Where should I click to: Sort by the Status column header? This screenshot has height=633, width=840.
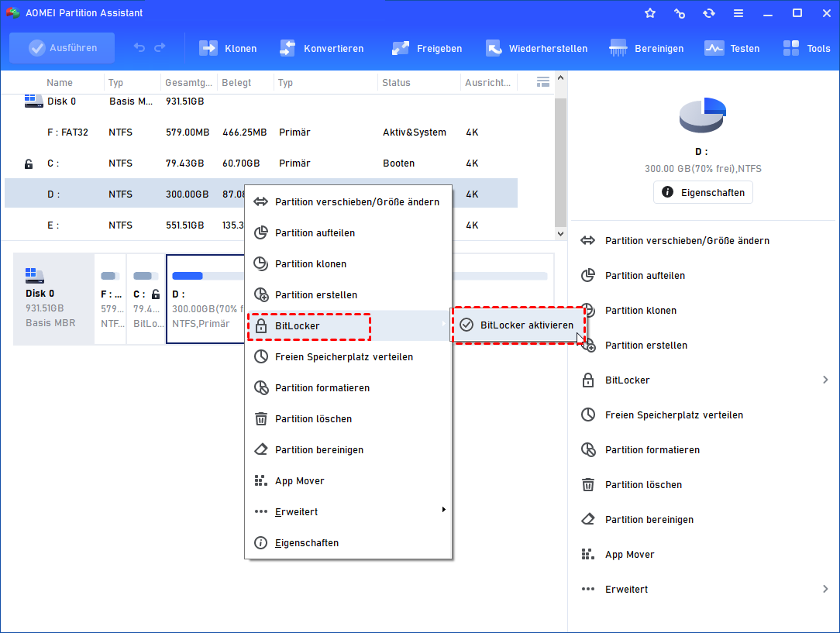(x=396, y=82)
